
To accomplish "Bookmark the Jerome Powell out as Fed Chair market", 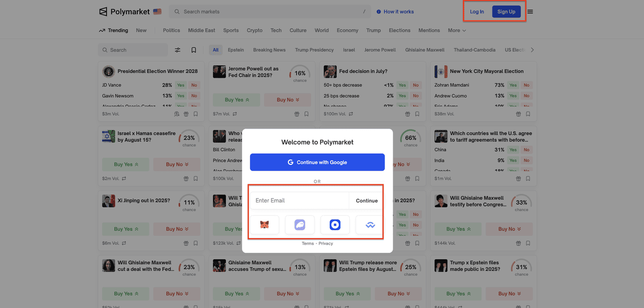I will (306, 114).
